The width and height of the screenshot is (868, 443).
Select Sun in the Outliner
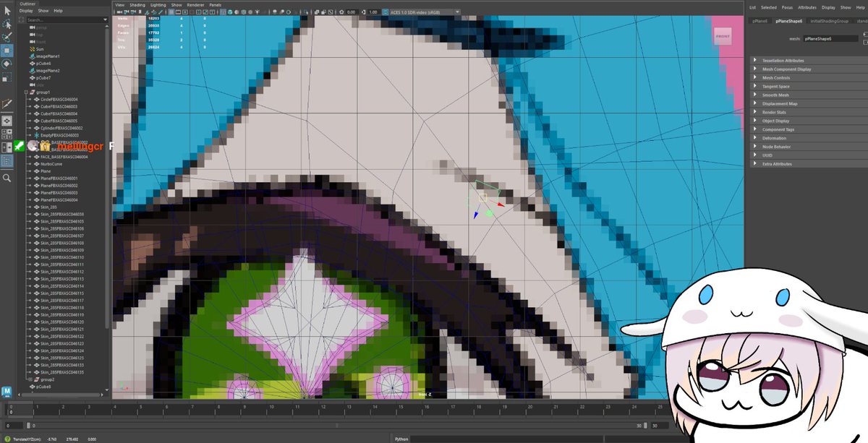(x=38, y=49)
